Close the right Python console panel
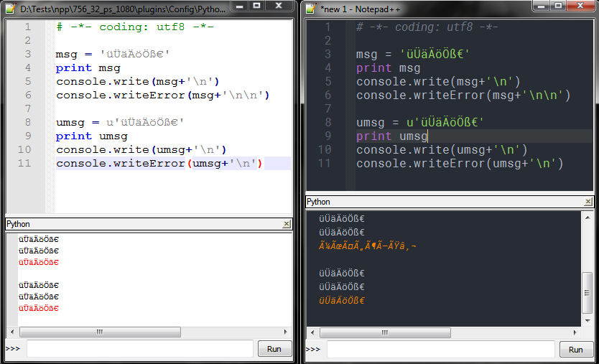This screenshot has width=599, height=364. 588,202
